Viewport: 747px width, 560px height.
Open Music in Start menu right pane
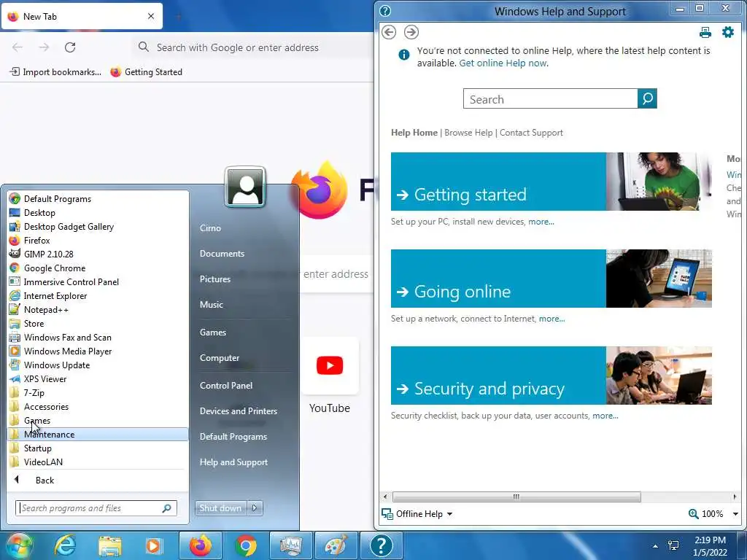tap(212, 305)
